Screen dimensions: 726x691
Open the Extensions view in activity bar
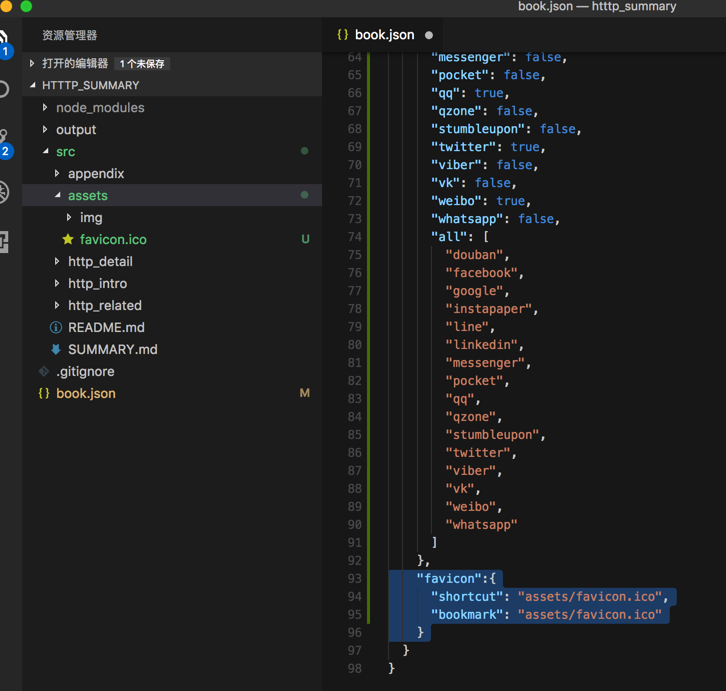(x=4, y=241)
